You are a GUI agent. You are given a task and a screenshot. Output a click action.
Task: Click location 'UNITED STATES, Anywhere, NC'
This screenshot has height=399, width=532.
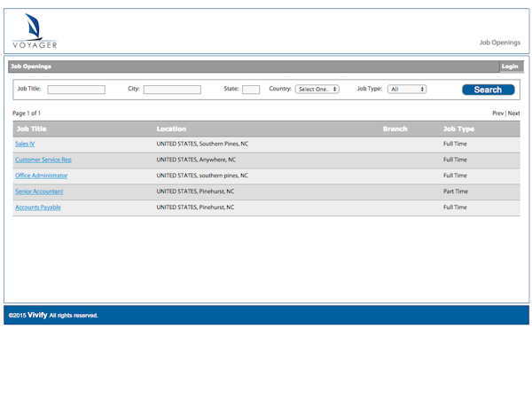pyautogui.click(x=196, y=160)
